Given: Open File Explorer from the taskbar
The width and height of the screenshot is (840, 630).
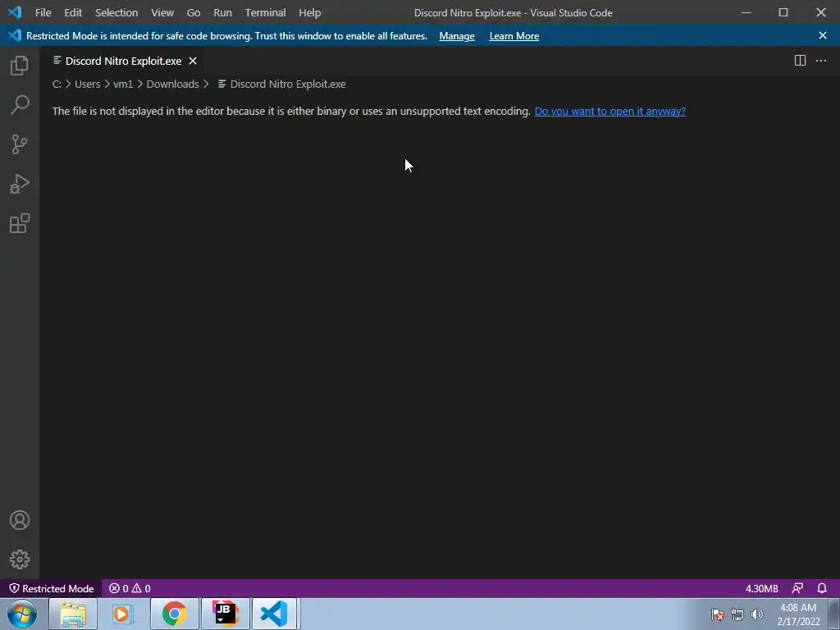Looking at the screenshot, I should coord(73,614).
